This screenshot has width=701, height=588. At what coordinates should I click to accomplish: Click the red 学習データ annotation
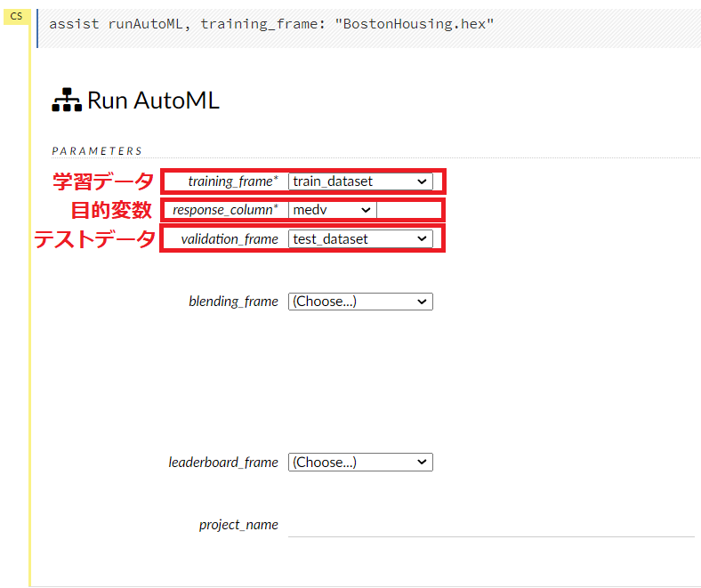(102, 181)
